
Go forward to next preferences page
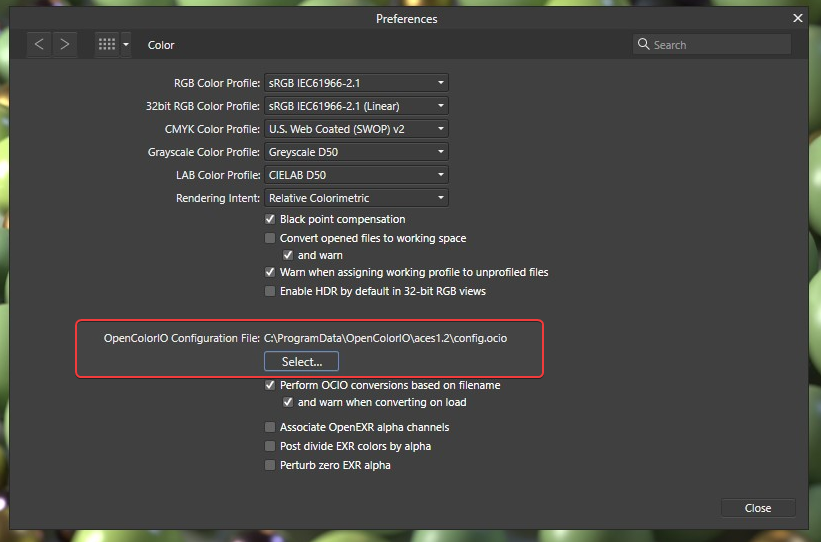pos(65,45)
